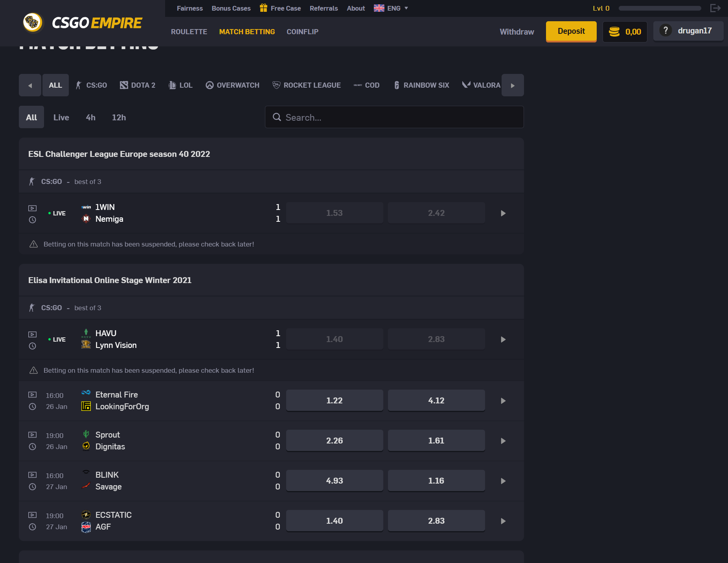Open the drugan17 profile button
This screenshot has width=728, height=563.
[688, 31]
